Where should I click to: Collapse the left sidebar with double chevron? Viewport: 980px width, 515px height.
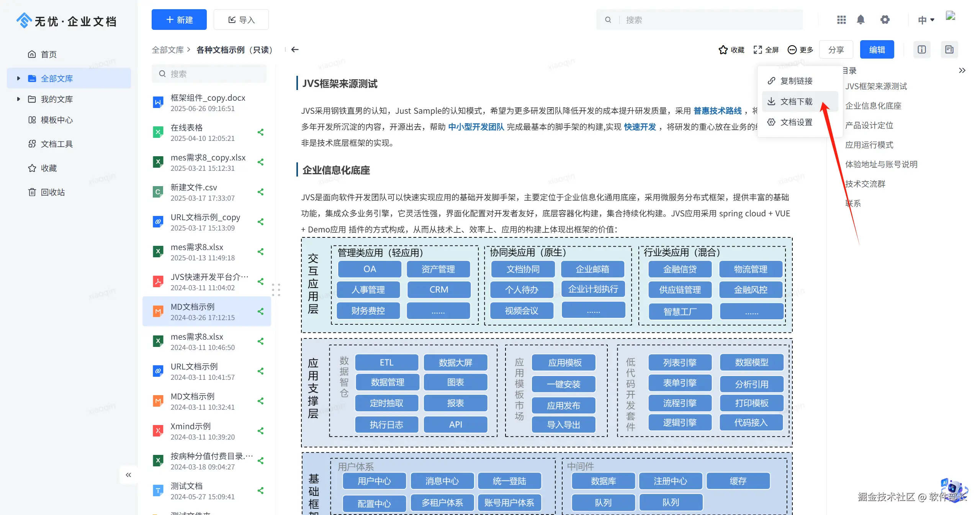tap(128, 475)
